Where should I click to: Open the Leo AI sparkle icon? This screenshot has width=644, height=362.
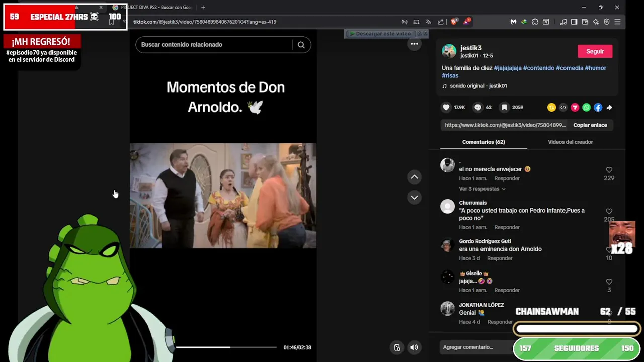point(596,22)
